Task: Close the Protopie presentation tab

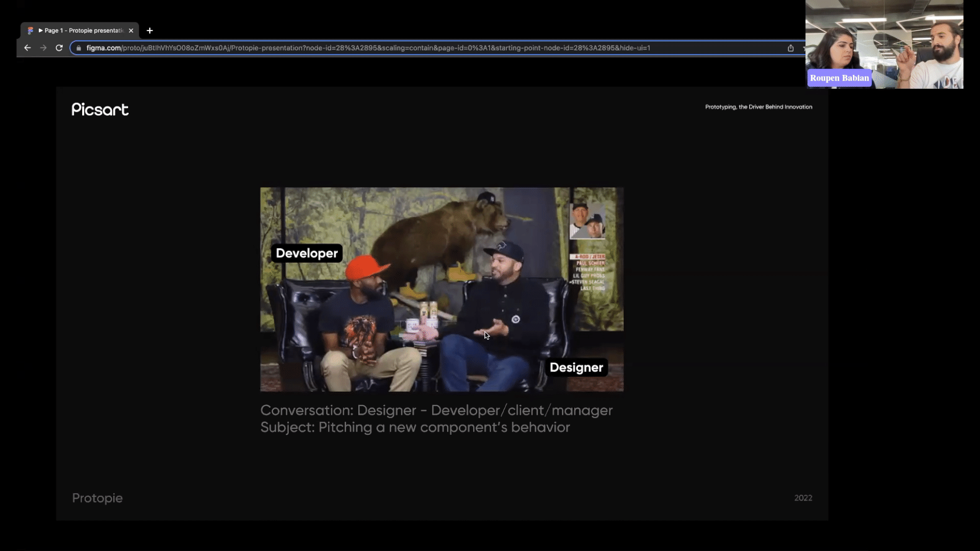Action: 131,31
